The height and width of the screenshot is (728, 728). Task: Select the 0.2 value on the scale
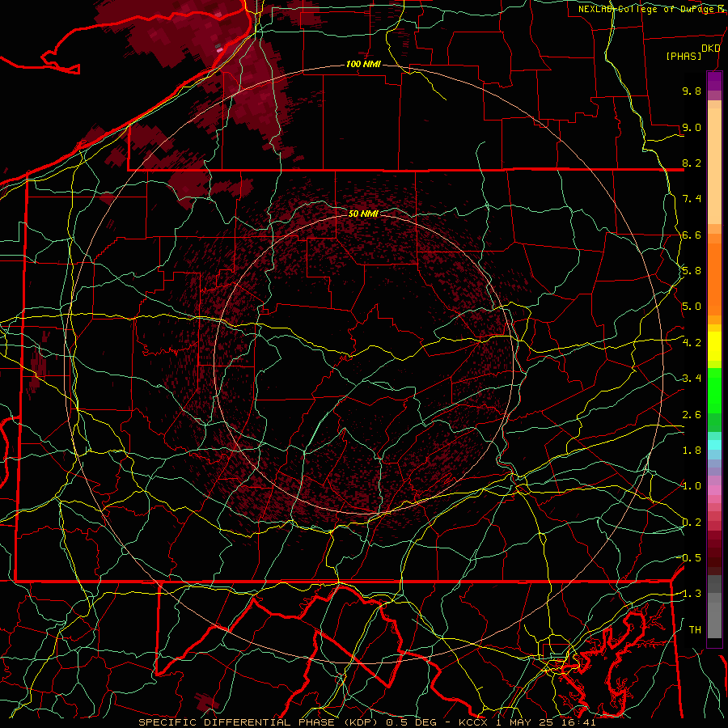coord(692,523)
